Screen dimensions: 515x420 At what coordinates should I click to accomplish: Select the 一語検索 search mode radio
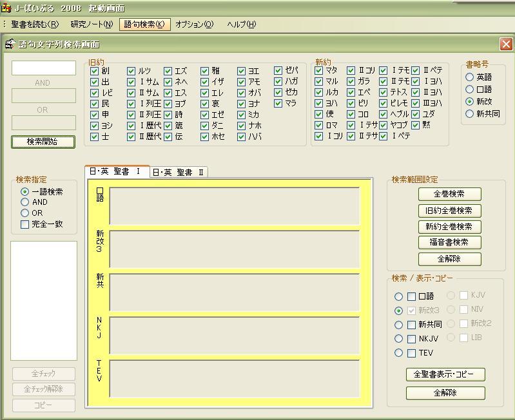(24, 191)
